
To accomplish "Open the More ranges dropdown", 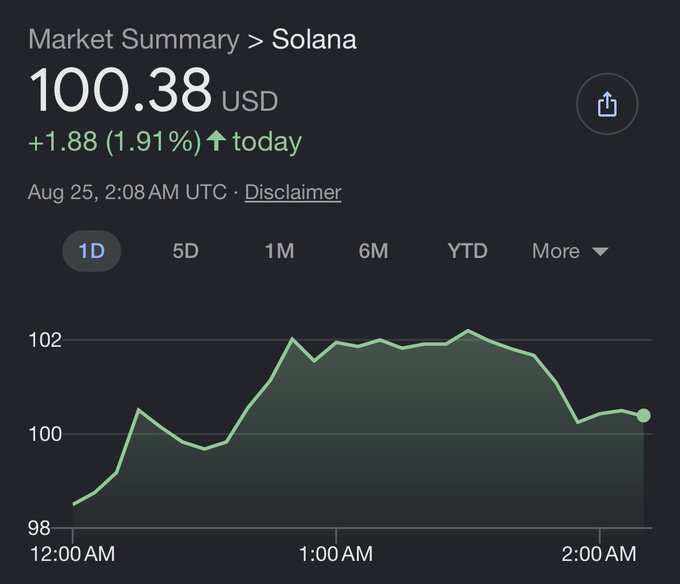I will (570, 251).
